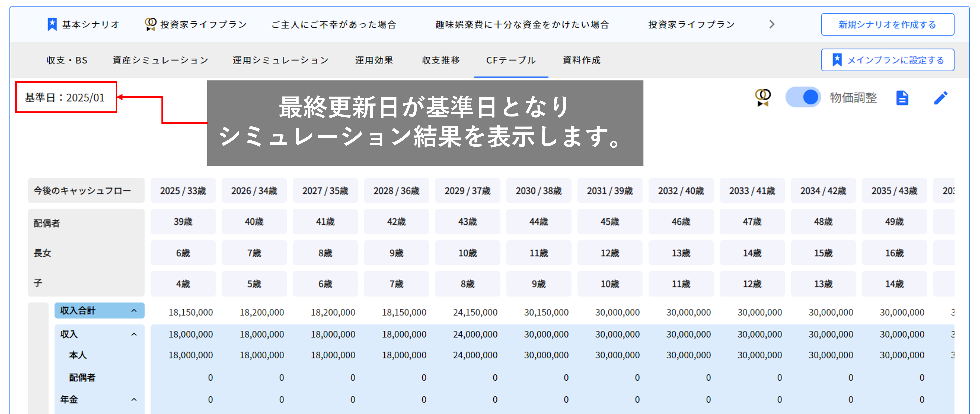Collapse the 収入合計 row
Image resolution: width=980 pixels, height=414 pixels.
(x=134, y=311)
